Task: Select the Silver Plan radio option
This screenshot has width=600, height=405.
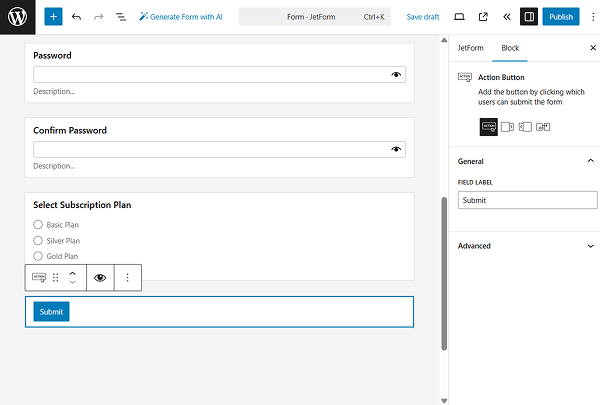Action: click(x=38, y=241)
